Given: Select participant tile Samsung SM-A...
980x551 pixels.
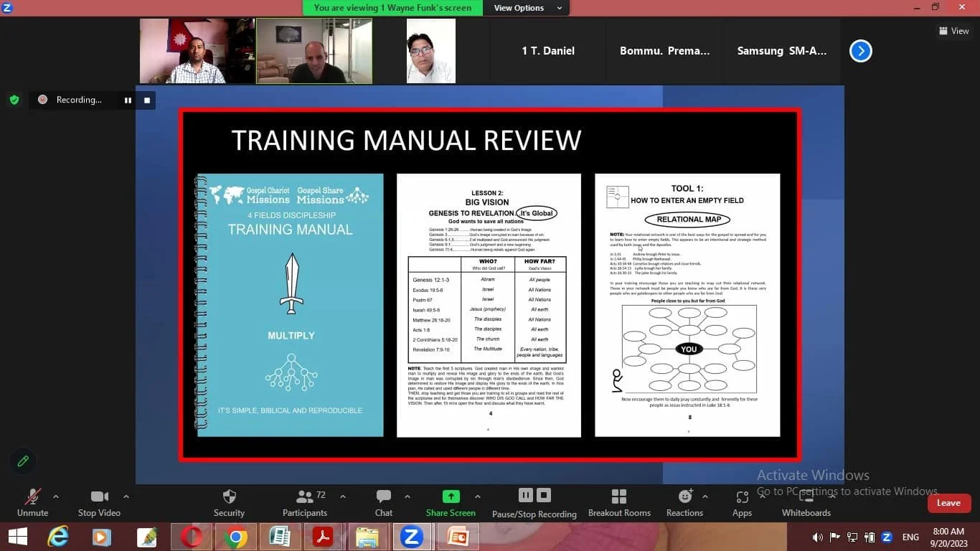Looking at the screenshot, I should click(782, 51).
